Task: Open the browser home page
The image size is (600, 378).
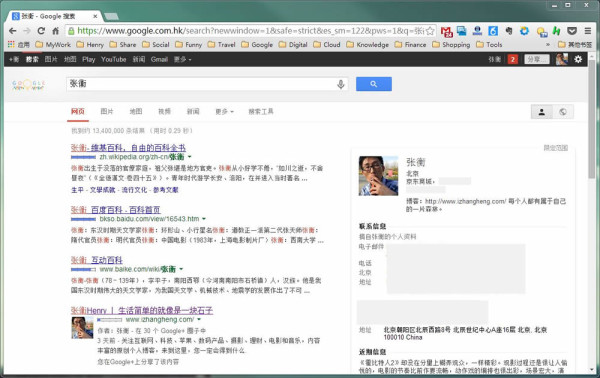Action: coord(56,31)
